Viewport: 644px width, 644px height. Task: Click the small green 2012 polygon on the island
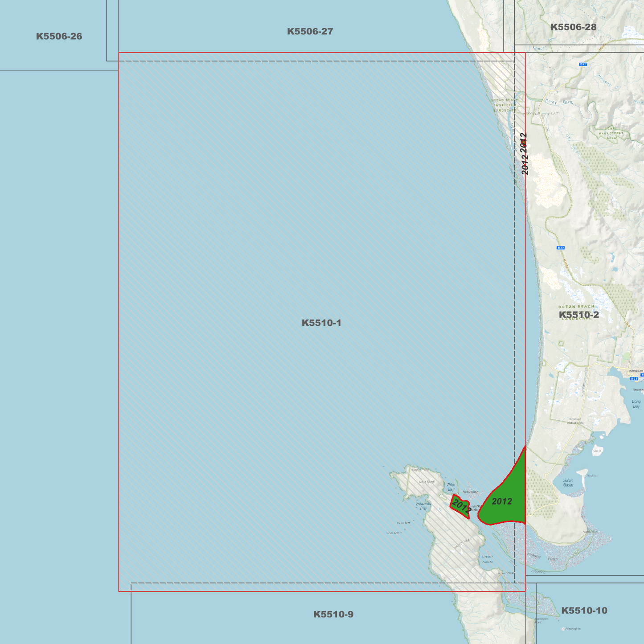pos(460,506)
